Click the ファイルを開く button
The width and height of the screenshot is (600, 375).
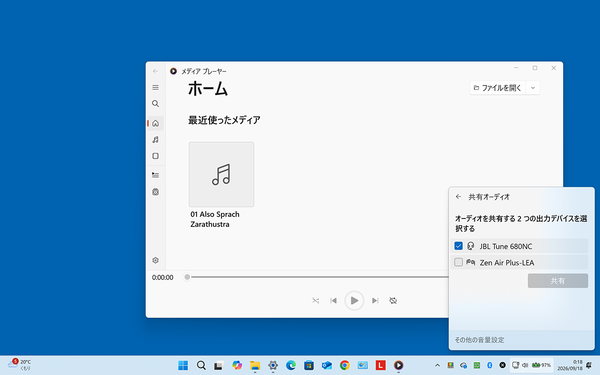tap(497, 88)
